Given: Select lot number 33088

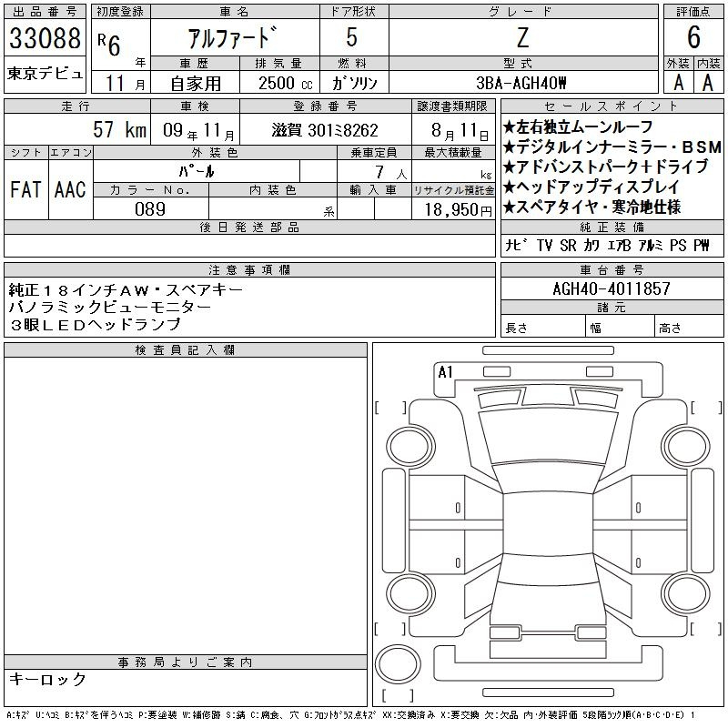Looking at the screenshot, I should (x=45, y=38).
